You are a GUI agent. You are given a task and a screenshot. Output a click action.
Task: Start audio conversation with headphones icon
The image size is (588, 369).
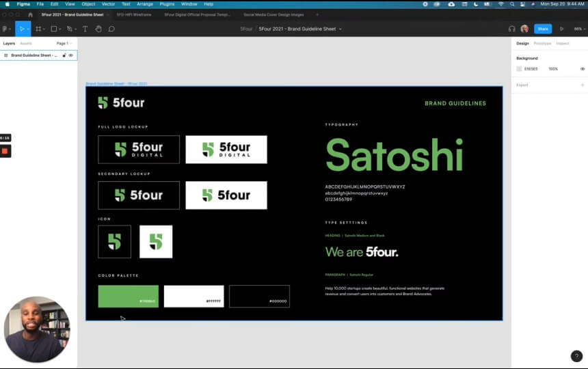pos(512,29)
